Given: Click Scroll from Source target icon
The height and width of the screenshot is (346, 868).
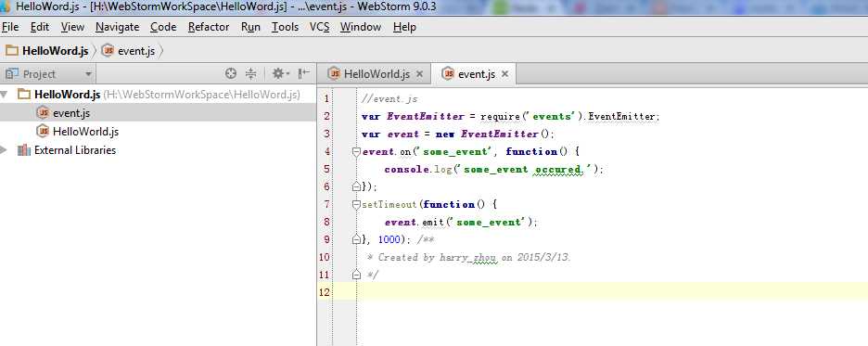Looking at the screenshot, I should (x=231, y=73).
